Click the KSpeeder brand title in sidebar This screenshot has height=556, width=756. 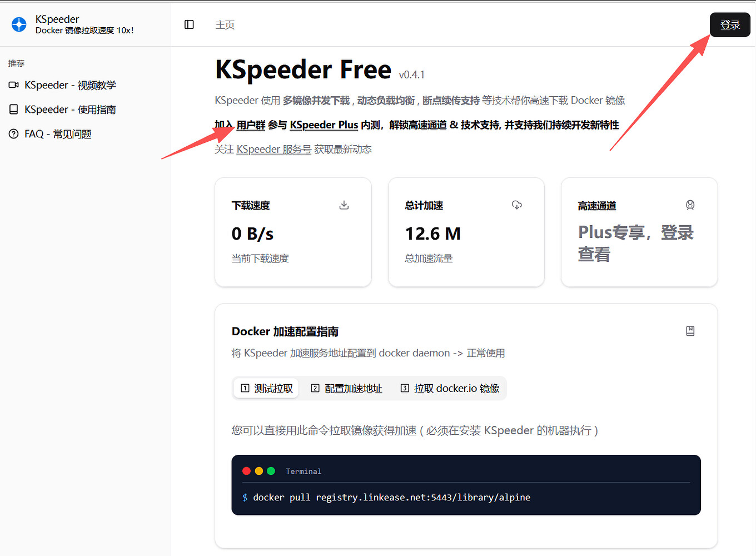click(57, 19)
